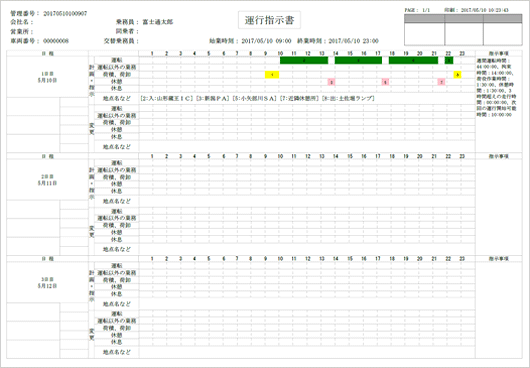Image resolution: width=530 pixels, height=368 pixels.
Task: Click the 山形蔵王IC waypoint entry
Action: (x=167, y=99)
